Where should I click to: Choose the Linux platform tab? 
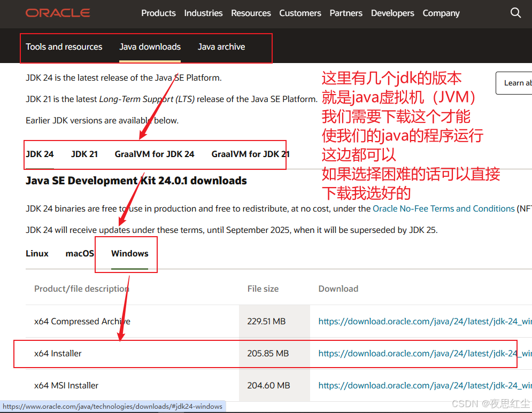pos(37,254)
